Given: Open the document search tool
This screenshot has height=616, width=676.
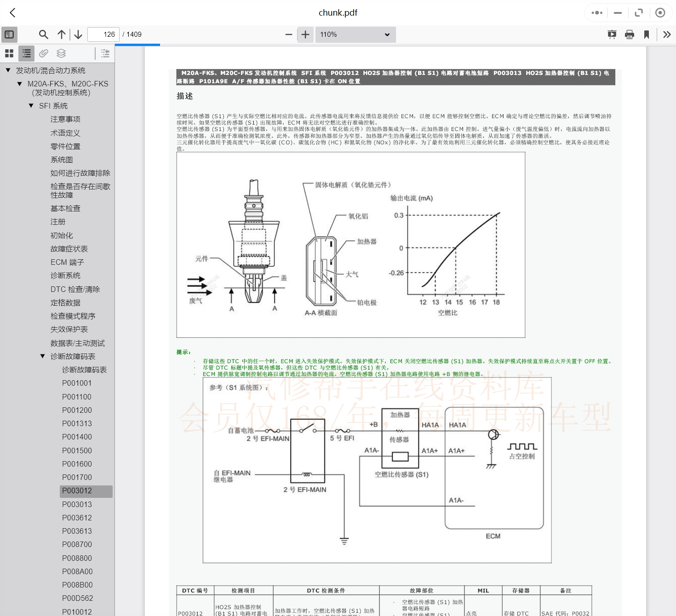Looking at the screenshot, I should coord(43,34).
